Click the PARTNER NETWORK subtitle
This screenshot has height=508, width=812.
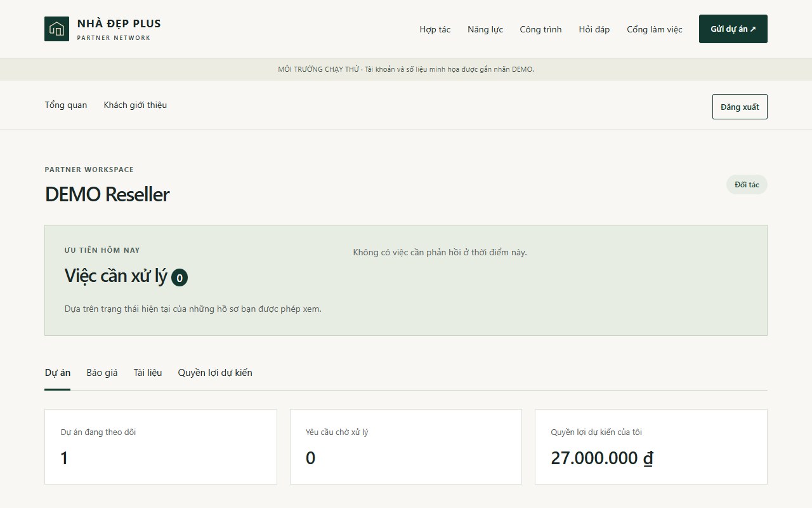coord(114,38)
